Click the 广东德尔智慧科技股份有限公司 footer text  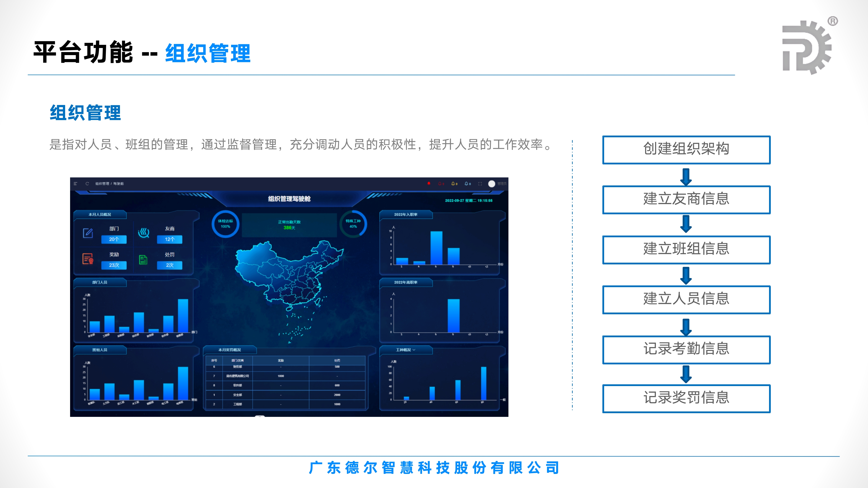pyautogui.click(x=434, y=468)
